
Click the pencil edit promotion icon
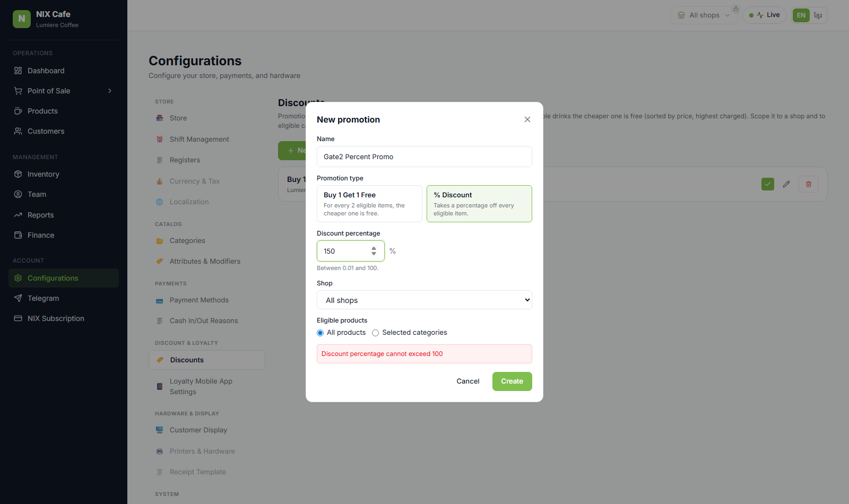click(786, 184)
